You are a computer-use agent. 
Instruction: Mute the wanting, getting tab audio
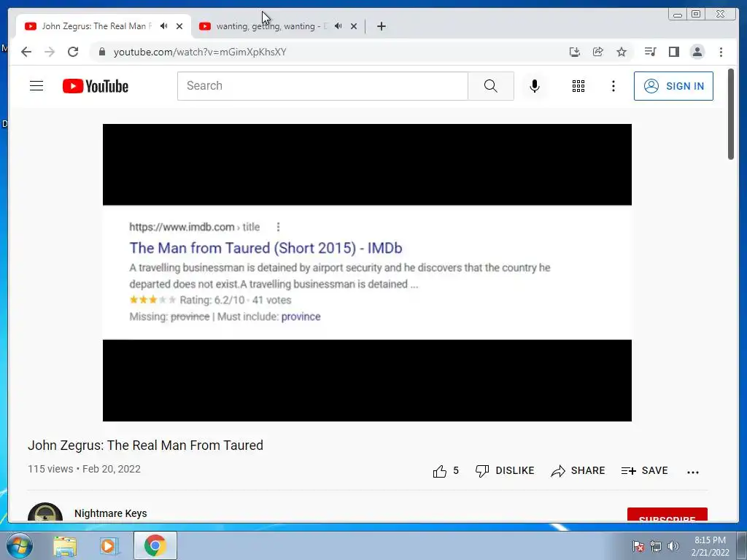(338, 26)
